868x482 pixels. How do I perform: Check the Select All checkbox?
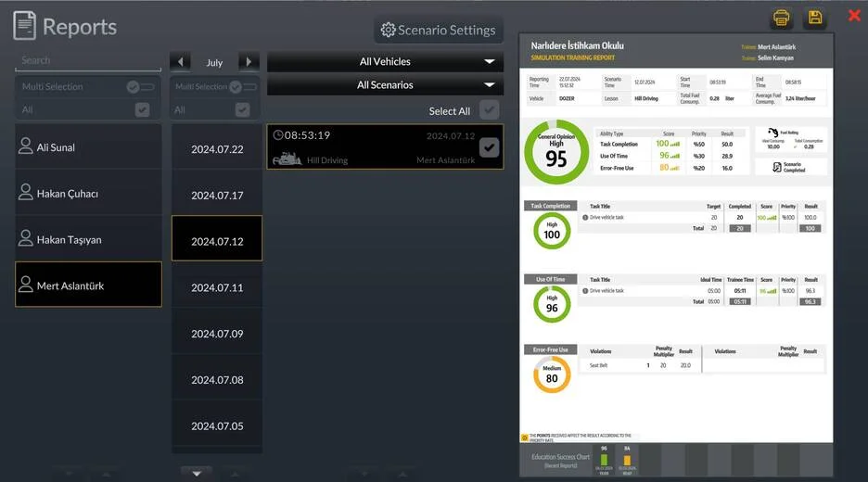click(489, 111)
